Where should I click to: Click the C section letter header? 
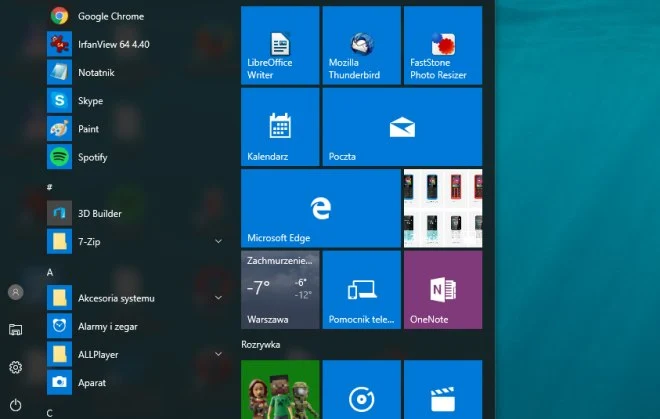tap(50, 413)
